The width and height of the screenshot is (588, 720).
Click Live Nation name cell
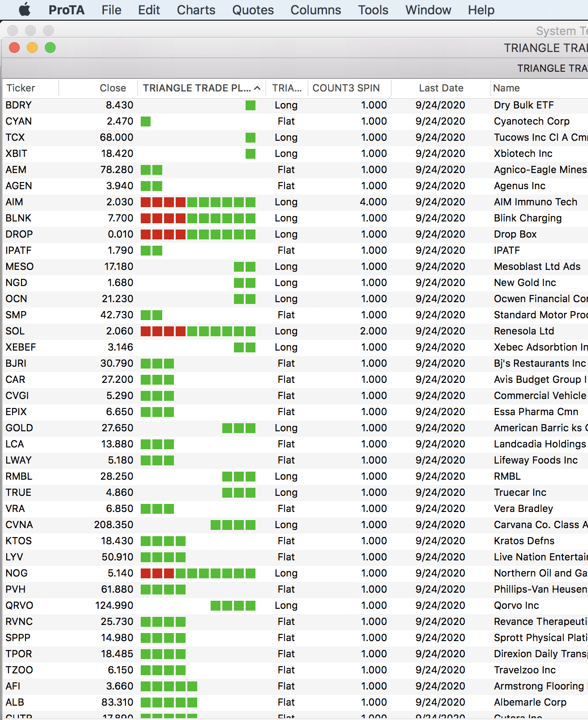(540, 557)
